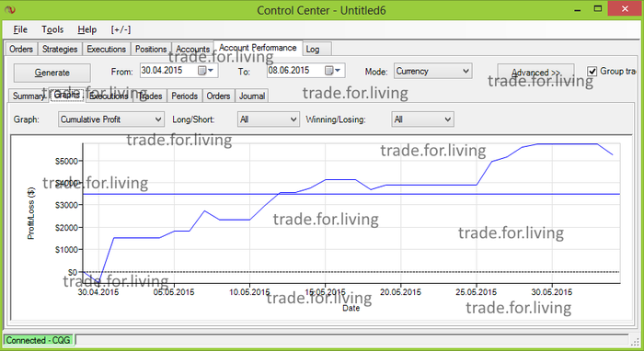
Task: Open the Graph Cumulative Profit dropdown
Action: point(158,119)
